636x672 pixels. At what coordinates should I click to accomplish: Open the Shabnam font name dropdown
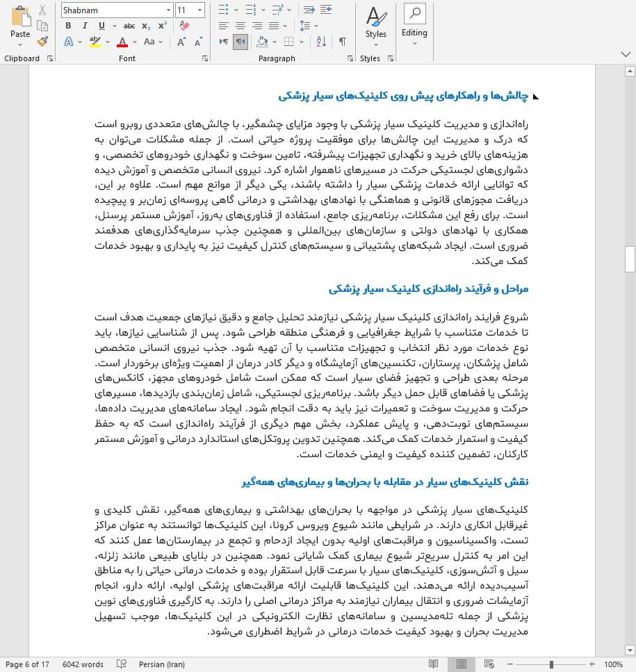tap(168, 10)
